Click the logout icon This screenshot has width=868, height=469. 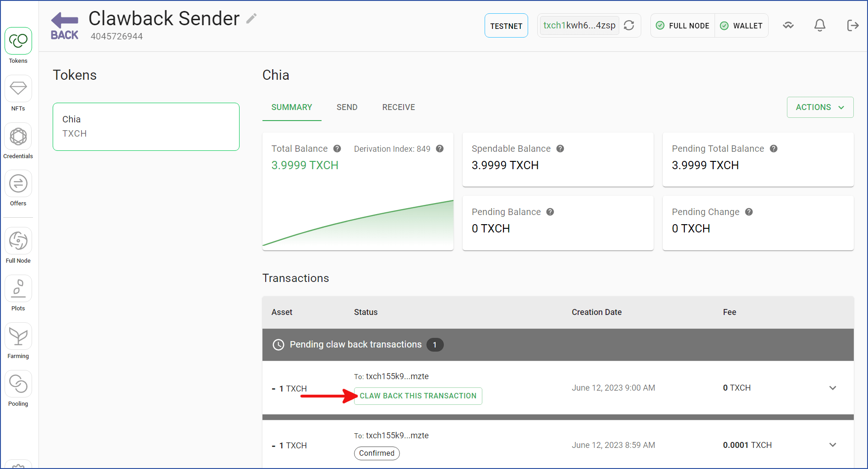(x=852, y=25)
